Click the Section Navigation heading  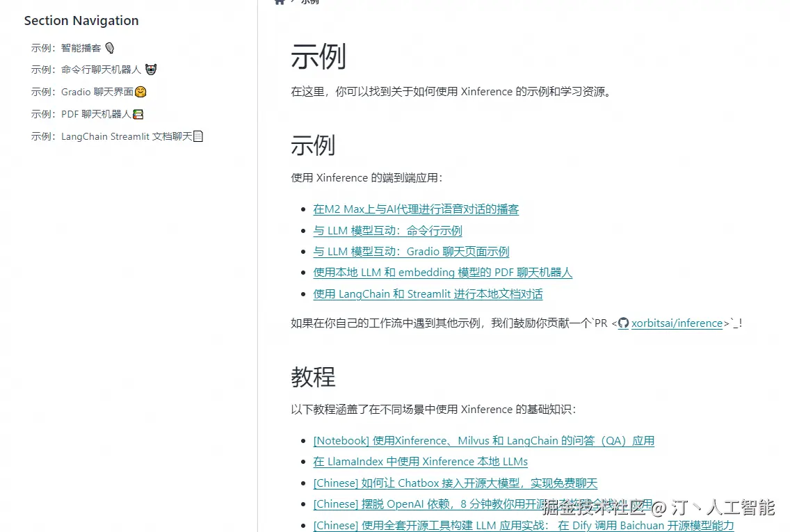81,21
